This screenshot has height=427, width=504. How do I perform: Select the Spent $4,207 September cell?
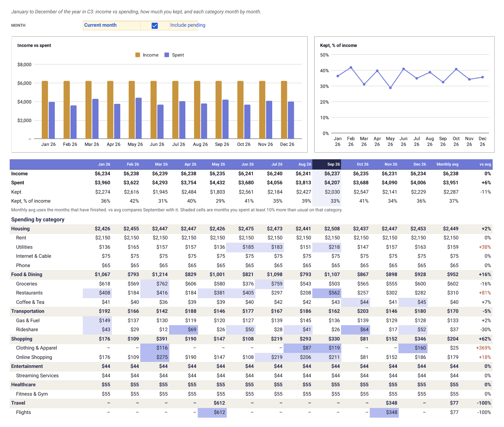[x=327, y=183]
